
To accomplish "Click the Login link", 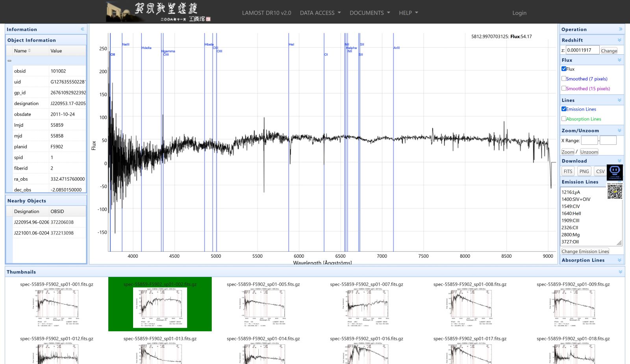I will click(519, 13).
